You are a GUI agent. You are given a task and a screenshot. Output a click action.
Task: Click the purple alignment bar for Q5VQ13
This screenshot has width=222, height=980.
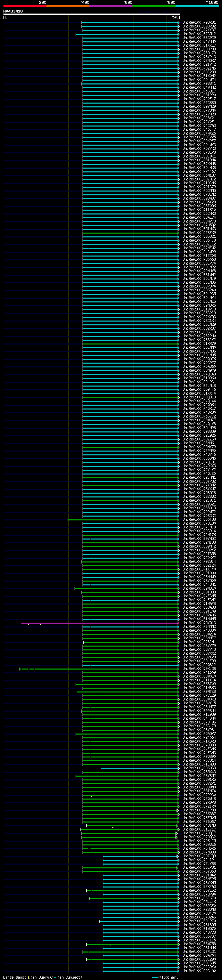coord(100,623)
